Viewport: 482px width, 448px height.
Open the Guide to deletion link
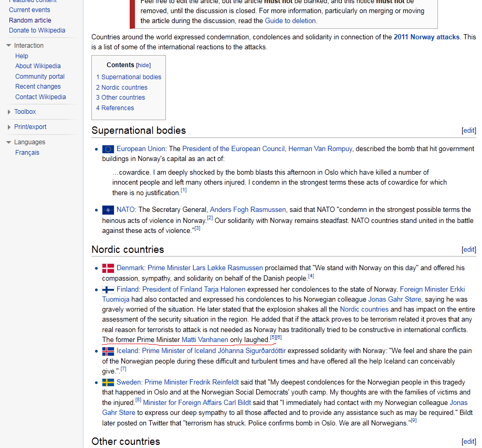point(290,21)
